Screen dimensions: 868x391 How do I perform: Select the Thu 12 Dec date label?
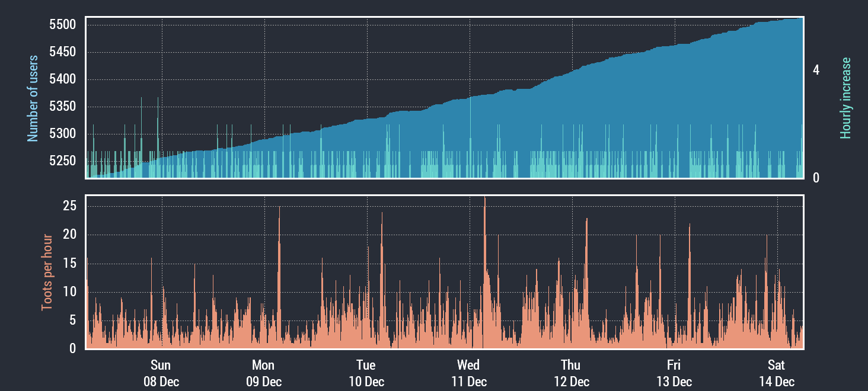tap(571, 373)
